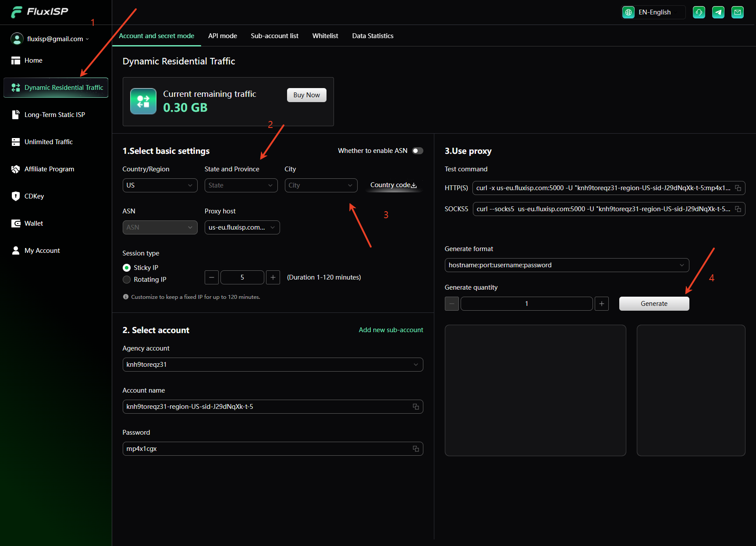
Task: Click the Dynamic Residential Traffic sidebar icon
Action: [x=16, y=88]
